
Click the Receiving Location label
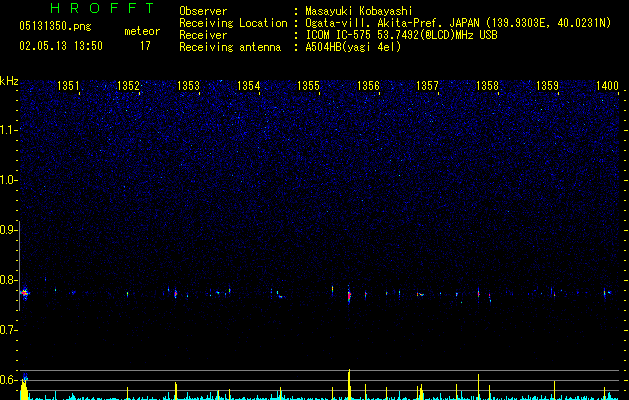click(x=233, y=23)
